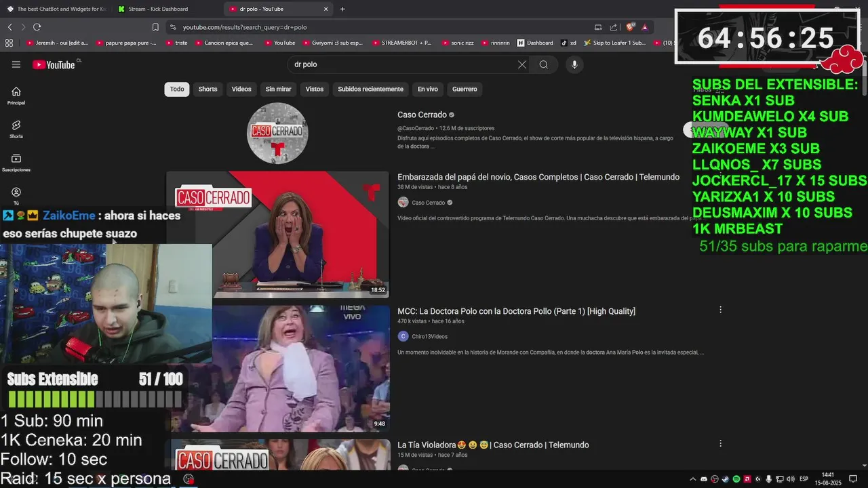The width and height of the screenshot is (868, 488).
Task: Select the Shorts filter chip
Action: tap(208, 89)
